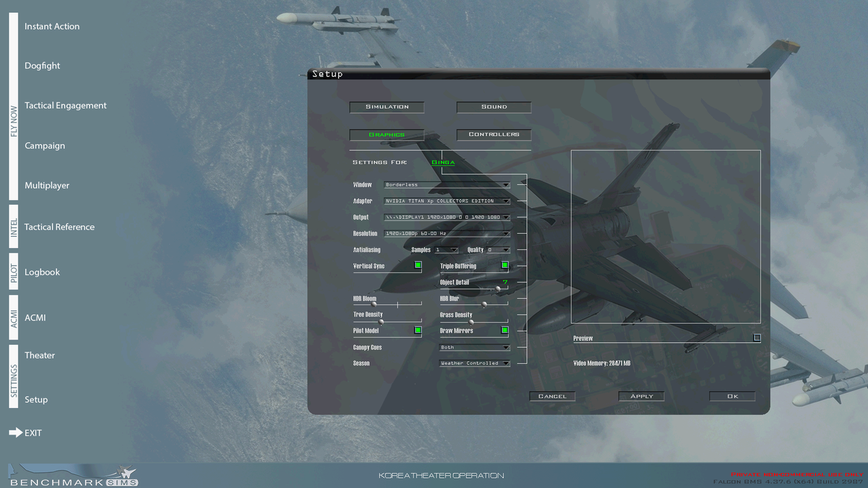Click the Grass Density slider knob
Image resolution: width=868 pixels, height=488 pixels.
(471, 321)
